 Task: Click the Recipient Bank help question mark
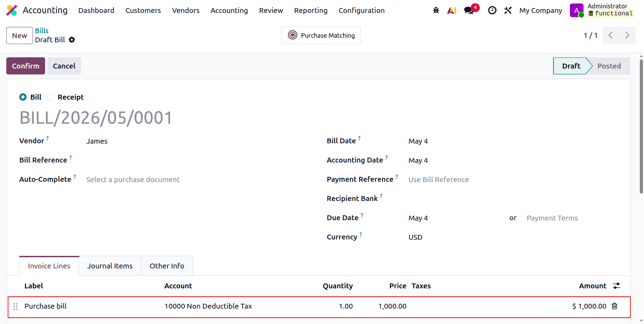[381, 196]
